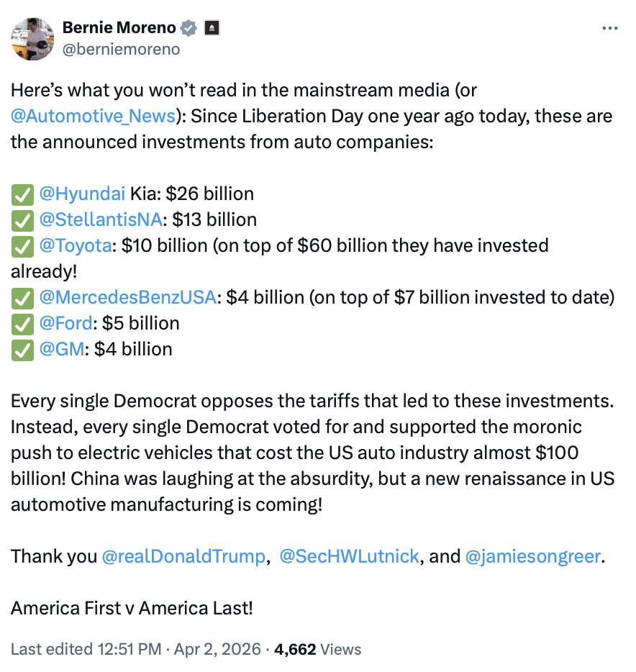Select the @Ford mention

66,323
